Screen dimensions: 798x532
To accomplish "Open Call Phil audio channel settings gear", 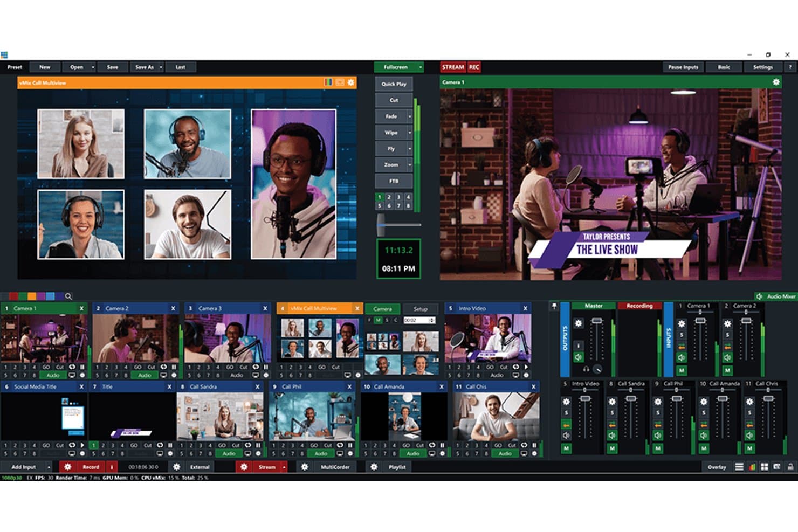I will pos(658,402).
